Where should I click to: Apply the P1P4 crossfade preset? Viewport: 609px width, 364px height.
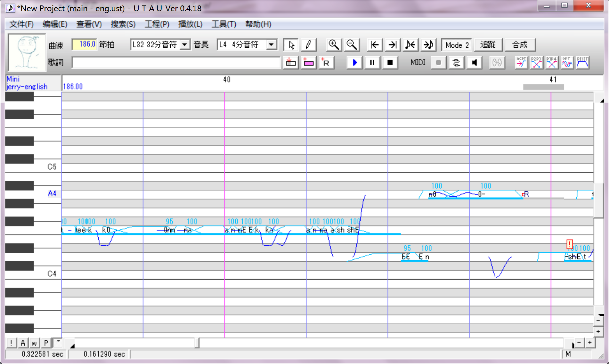coord(552,63)
